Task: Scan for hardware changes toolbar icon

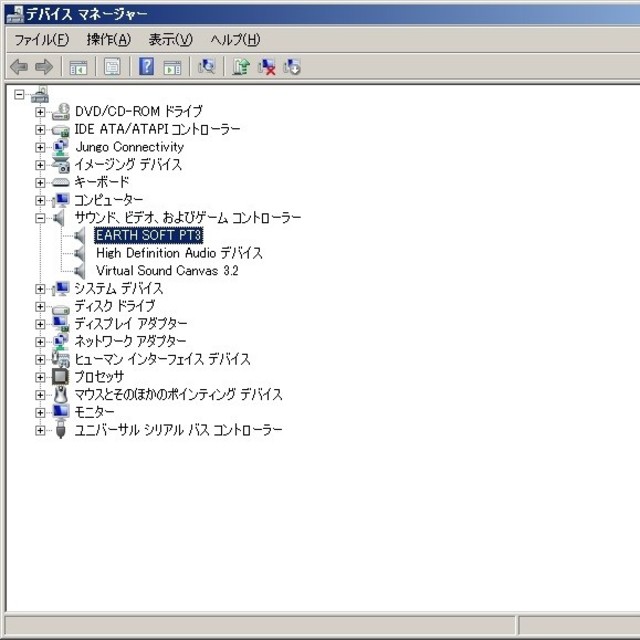Action: coord(207,66)
